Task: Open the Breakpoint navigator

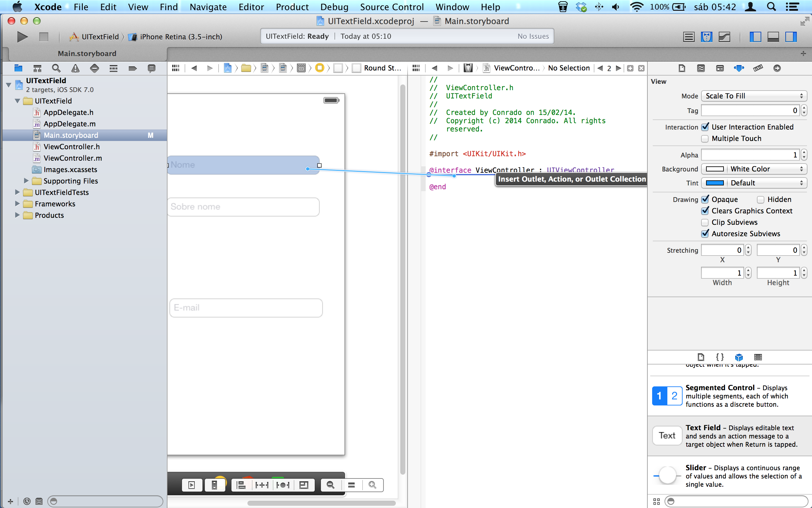Action: [133, 68]
